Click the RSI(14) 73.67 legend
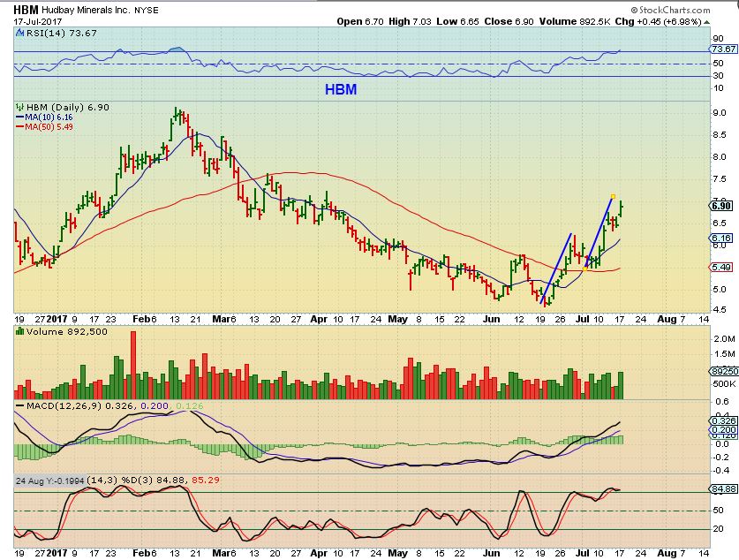Image resolution: width=739 pixels, height=560 pixels. coord(61,33)
